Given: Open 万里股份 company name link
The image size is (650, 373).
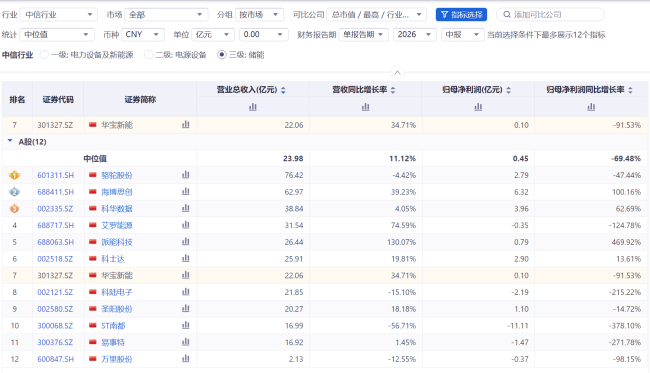Looking at the screenshot, I should tap(117, 359).
